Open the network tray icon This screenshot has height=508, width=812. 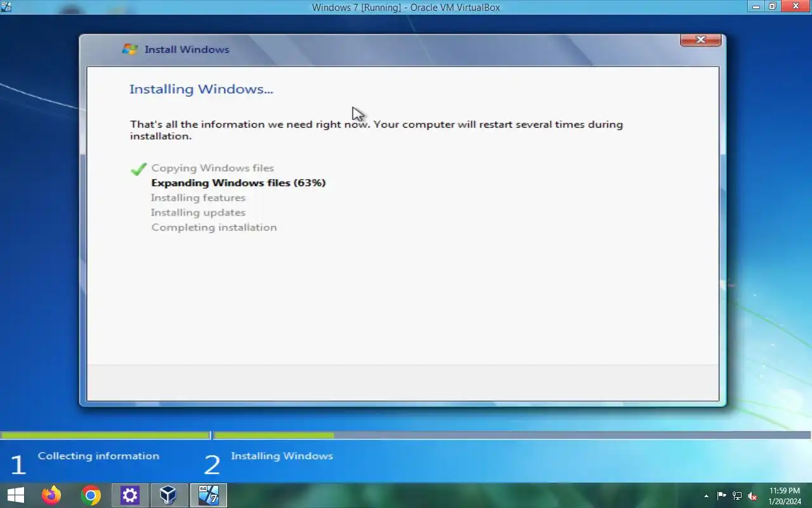tap(737, 496)
